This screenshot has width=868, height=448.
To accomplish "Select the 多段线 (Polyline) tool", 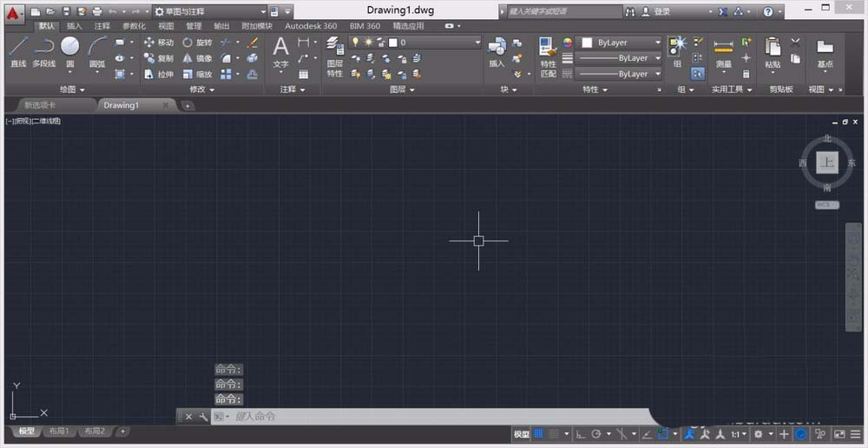I will tap(43, 50).
